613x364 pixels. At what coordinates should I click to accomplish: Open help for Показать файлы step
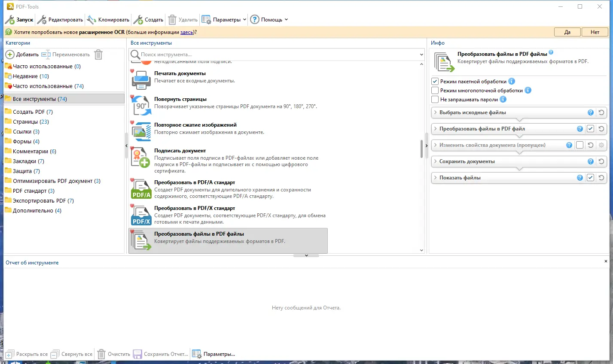tap(580, 178)
